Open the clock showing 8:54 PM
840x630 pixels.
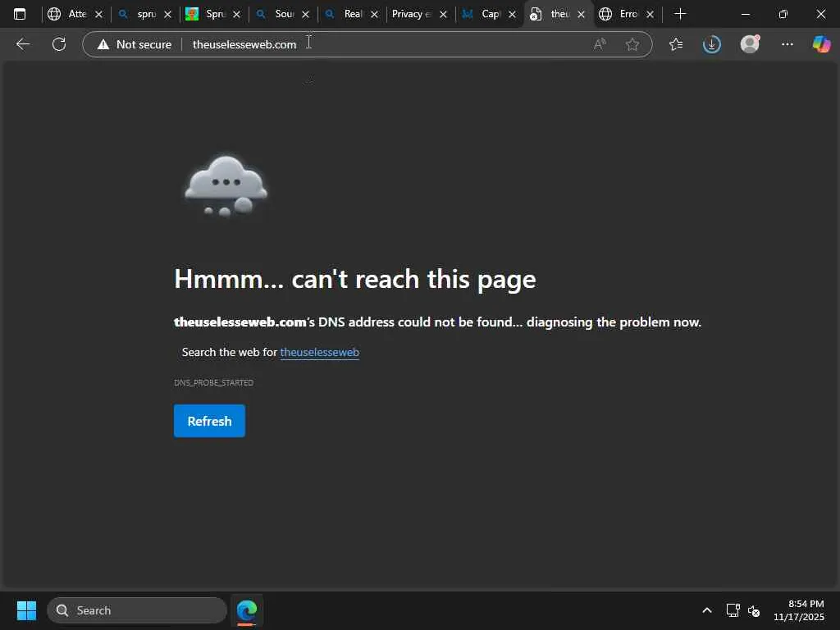tap(799, 610)
